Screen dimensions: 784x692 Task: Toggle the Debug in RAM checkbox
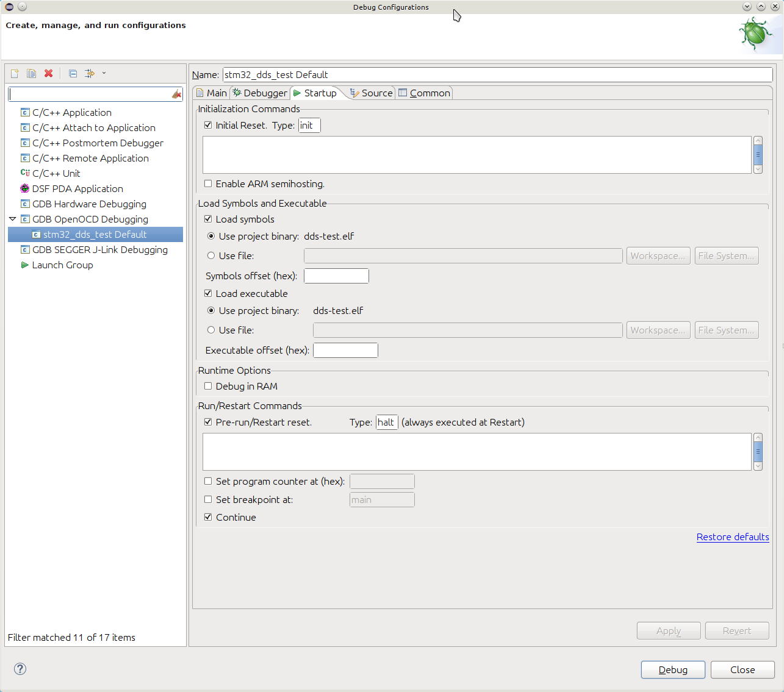tap(208, 386)
